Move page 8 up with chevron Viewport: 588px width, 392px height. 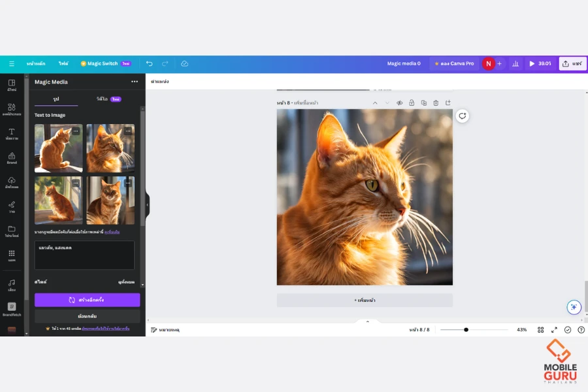[x=375, y=103]
